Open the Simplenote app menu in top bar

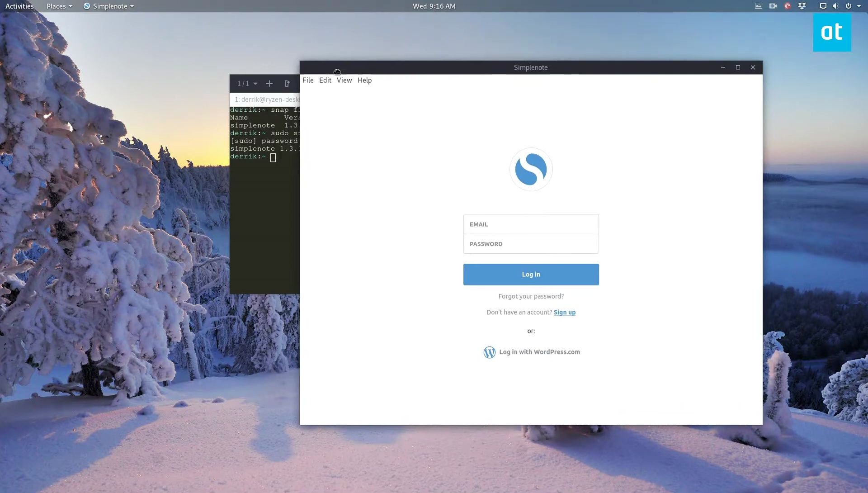tap(109, 6)
